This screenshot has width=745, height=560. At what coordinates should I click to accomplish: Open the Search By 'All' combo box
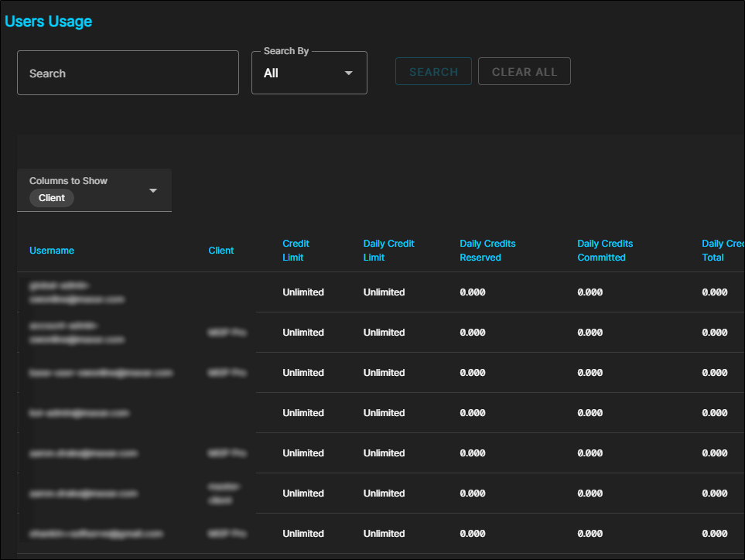coord(308,73)
